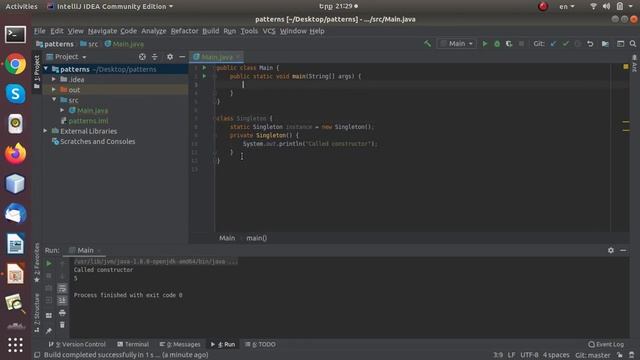
Task: Open the Event Log
Action: [x=606, y=344]
